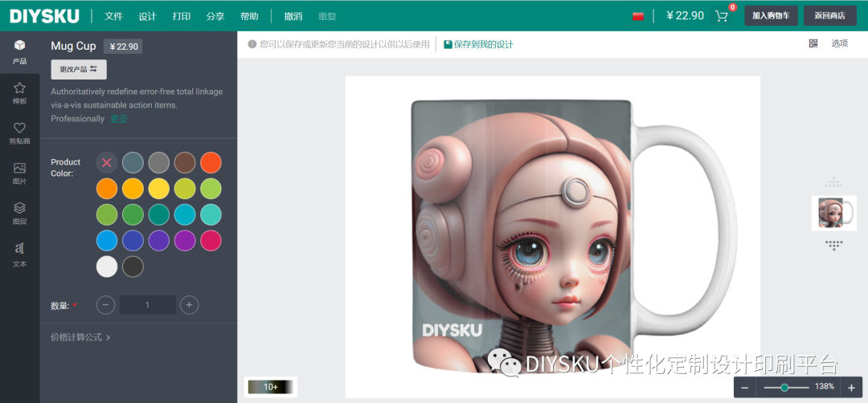Viewport: 868px width, 403px height.
Task: Increase quantity with plus button
Action: click(x=190, y=304)
